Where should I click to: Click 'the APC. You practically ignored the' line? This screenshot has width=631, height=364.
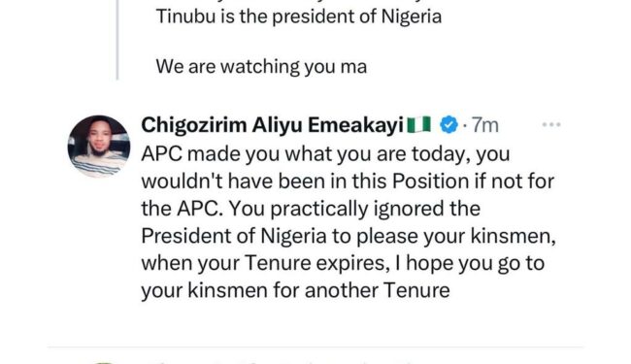click(x=311, y=209)
